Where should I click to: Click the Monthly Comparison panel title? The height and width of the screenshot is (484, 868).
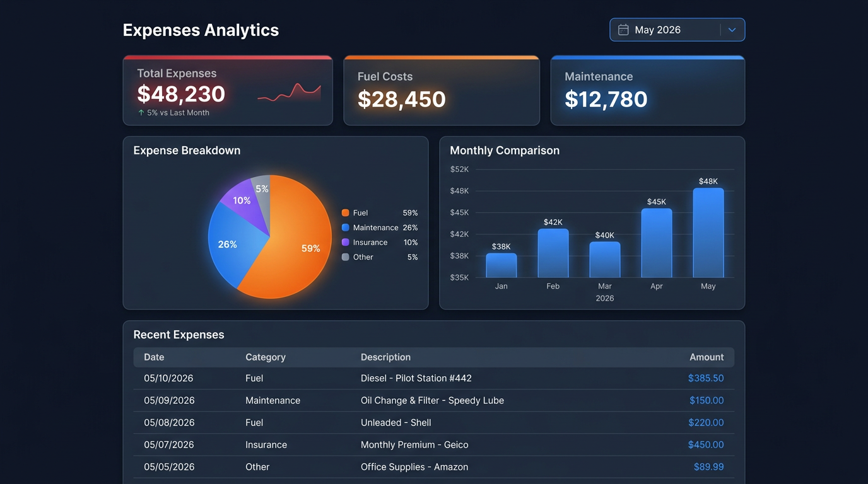(505, 151)
